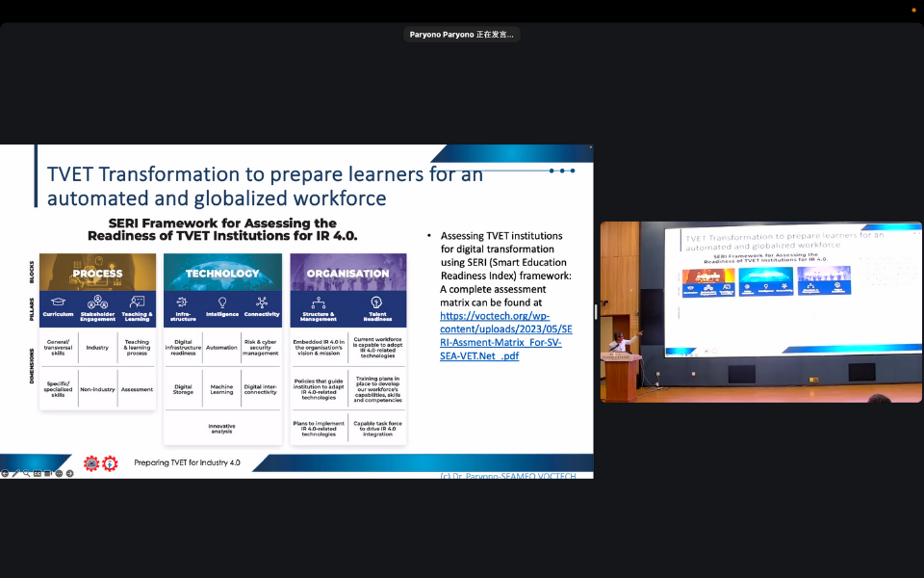Screen dimensions: 924x578
Task: Click the 'Preparing TVET for Industry 4.0' footer text
Action: click(x=187, y=462)
